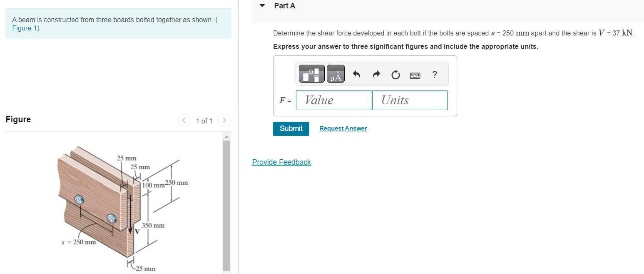Reset the answer field with circular arrow
This screenshot has width=644, height=274.
tap(395, 75)
